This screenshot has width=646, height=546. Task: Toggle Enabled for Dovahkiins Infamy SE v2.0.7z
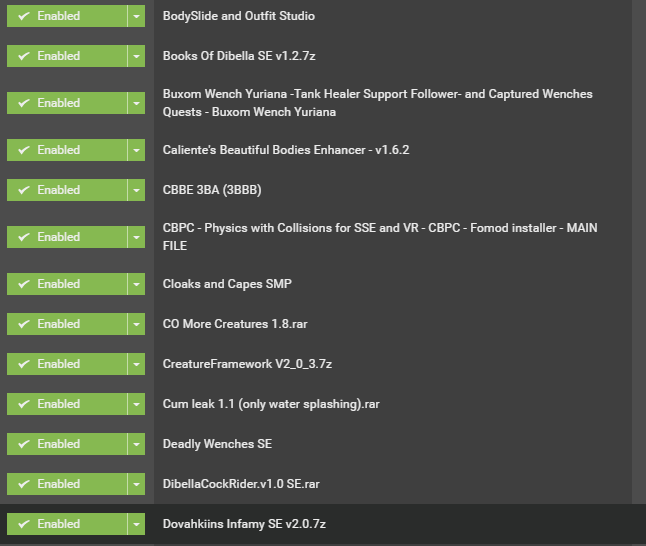point(67,524)
